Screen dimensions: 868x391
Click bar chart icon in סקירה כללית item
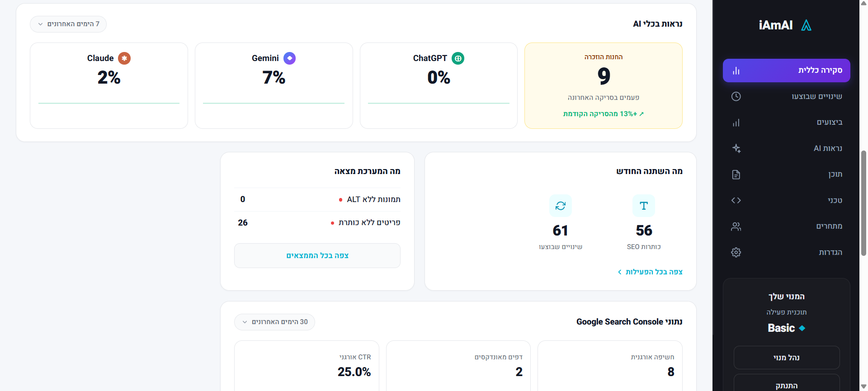click(x=736, y=71)
